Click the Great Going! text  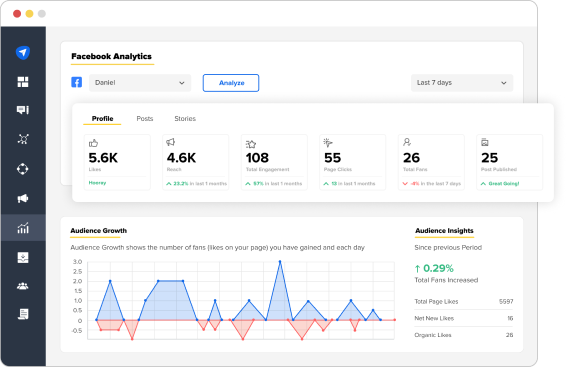point(504,184)
